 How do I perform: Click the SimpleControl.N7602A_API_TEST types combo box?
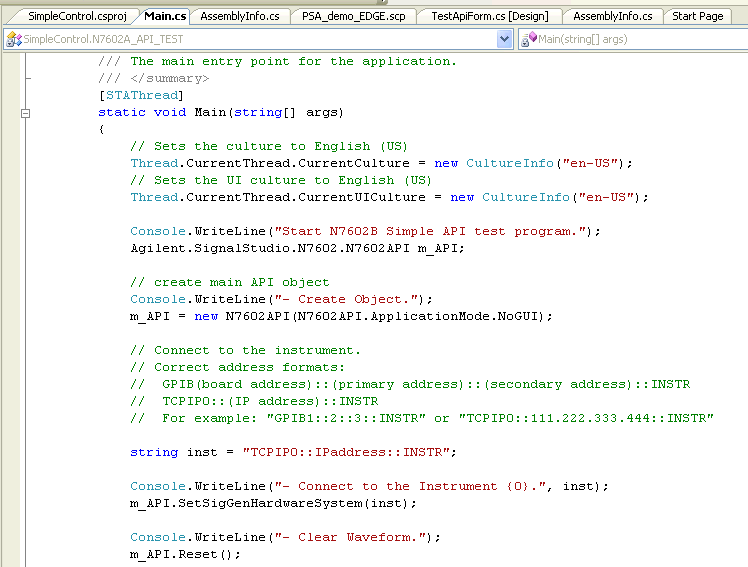tap(258, 39)
